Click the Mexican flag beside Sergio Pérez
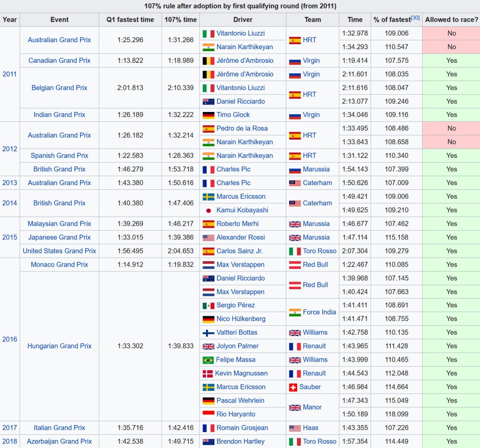This screenshot has height=448, width=480. pos(208,306)
